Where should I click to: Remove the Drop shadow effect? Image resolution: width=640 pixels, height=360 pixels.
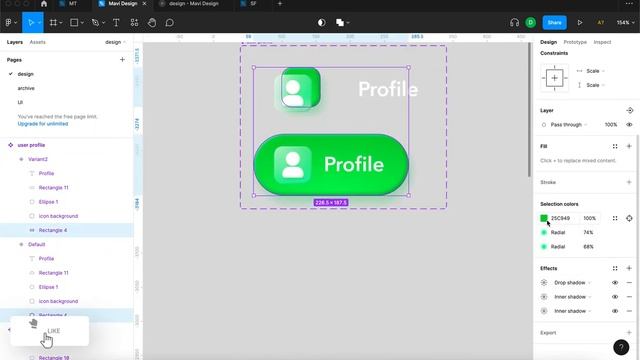[x=629, y=282]
